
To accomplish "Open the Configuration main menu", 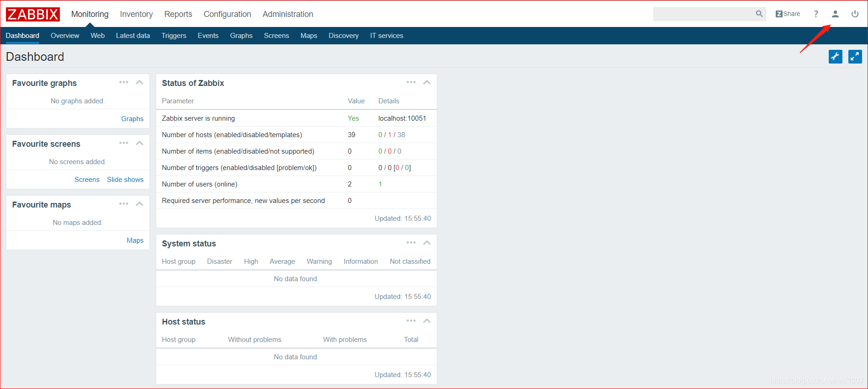I will [x=228, y=14].
